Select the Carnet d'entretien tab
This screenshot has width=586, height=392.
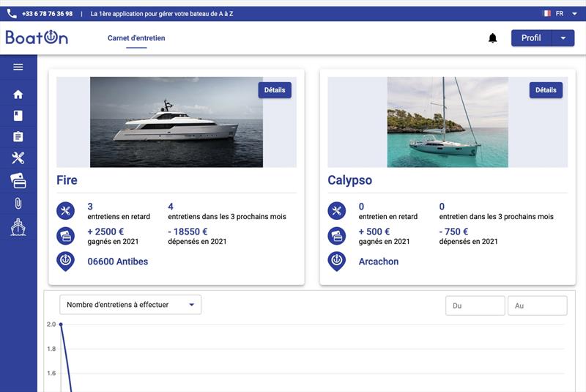pyautogui.click(x=136, y=38)
